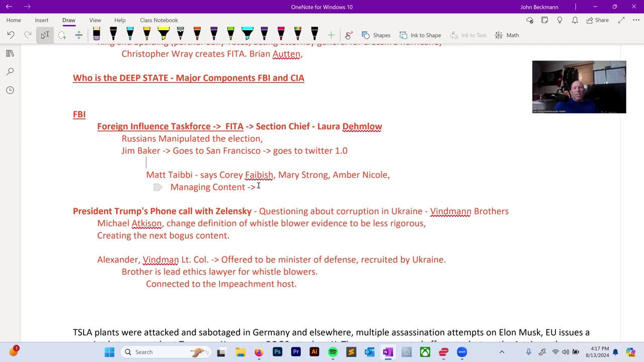Screen dimensions: 644x362
Task: Select the gray pencil tool
Action: (x=180, y=35)
